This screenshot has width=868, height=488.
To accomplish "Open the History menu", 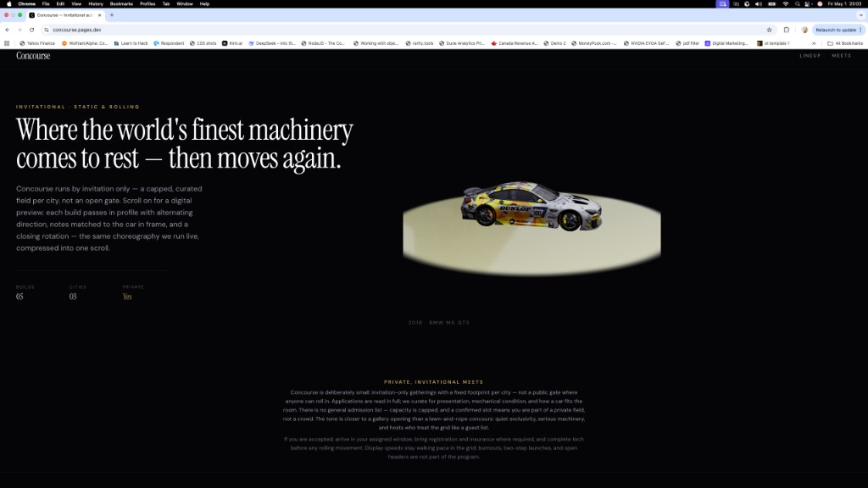I will (96, 4).
